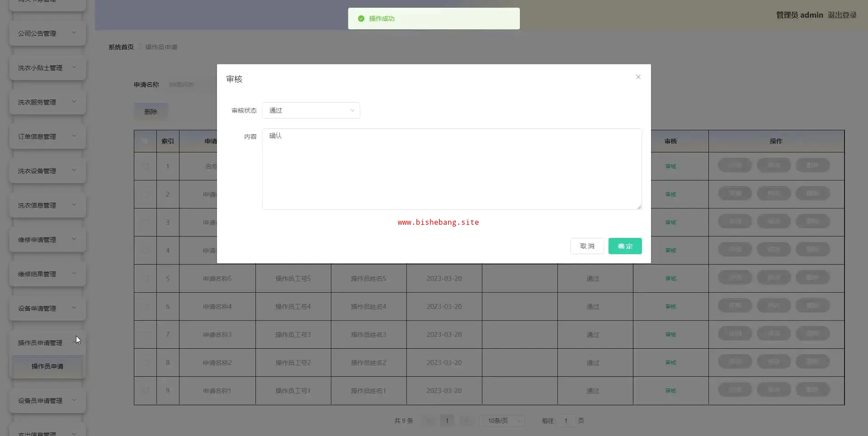Select page 1 in the pagination
This screenshot has width=868, height=436.
(447, 421)
